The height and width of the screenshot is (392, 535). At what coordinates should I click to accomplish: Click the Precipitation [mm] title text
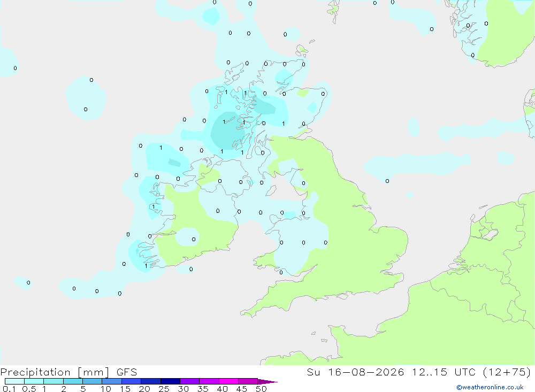tap(55, 372)
